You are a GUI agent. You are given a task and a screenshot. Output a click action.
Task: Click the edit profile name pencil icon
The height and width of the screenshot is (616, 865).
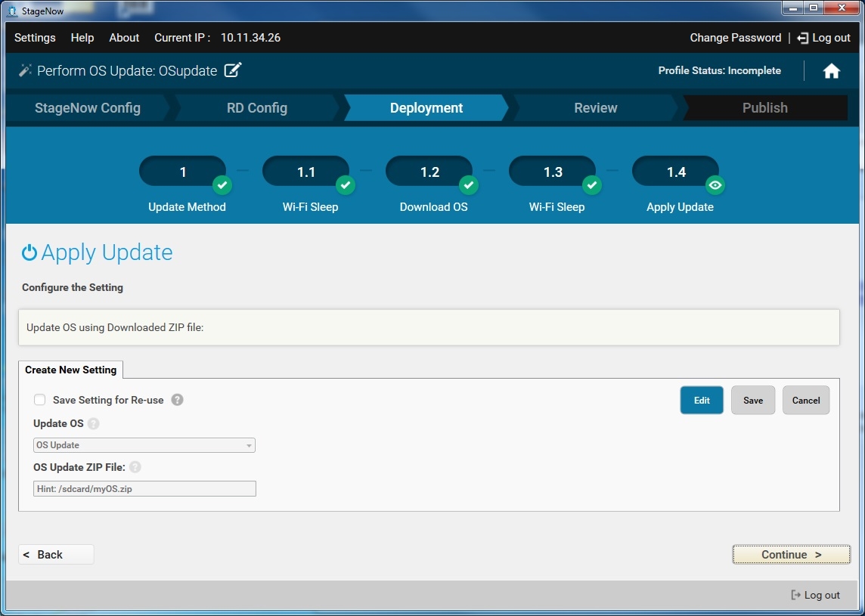(x=234, y=70)
